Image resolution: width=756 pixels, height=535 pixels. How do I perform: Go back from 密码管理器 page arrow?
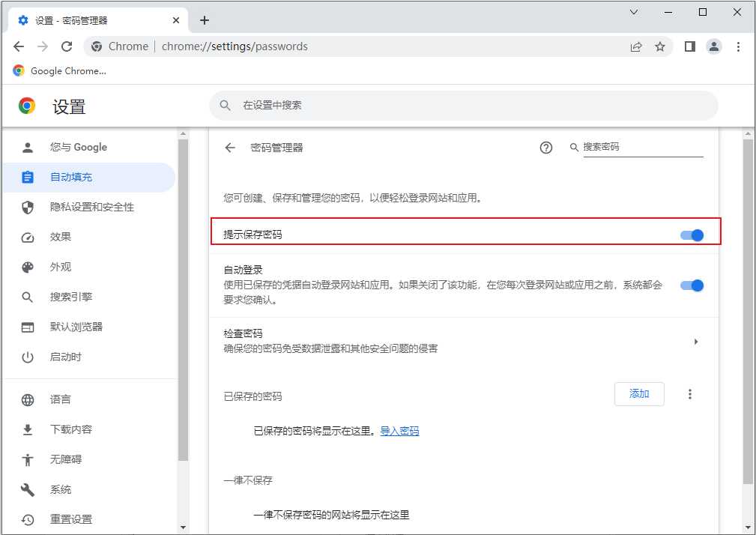(230, 148)
